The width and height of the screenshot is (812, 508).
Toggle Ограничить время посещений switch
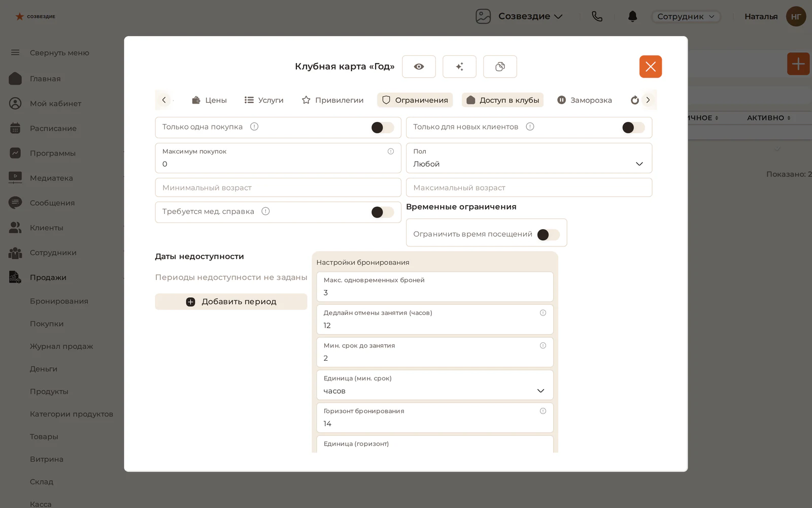tap(549, 235)
